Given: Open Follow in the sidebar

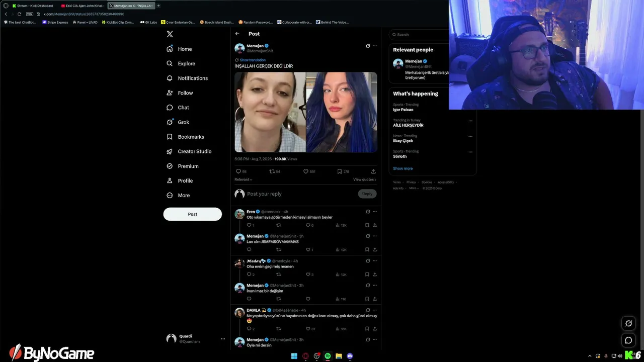Looking at the screenshot, I should [x=180, y=93].
